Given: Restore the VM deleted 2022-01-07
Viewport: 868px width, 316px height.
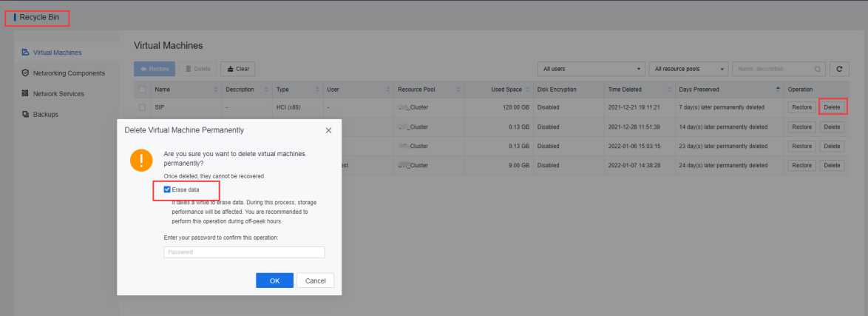Looking at the screenshot, I should coord(801,165).
